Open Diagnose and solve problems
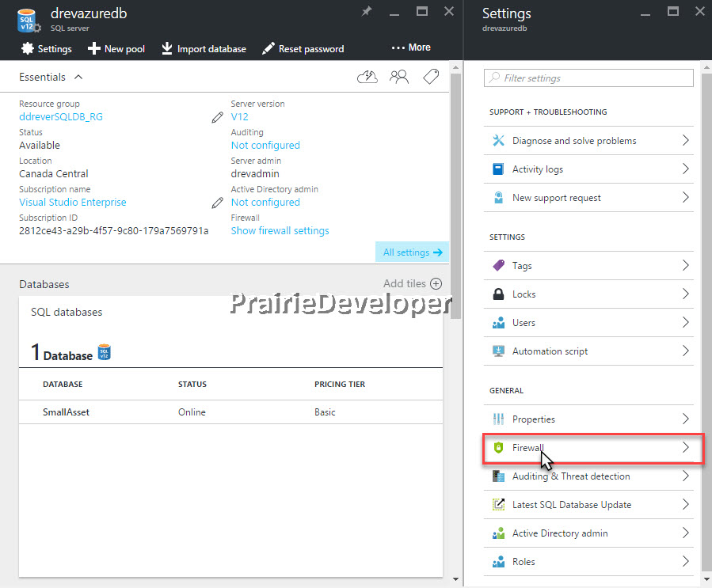Viewport: 712px width, 588px height. (x=588, y=141)
